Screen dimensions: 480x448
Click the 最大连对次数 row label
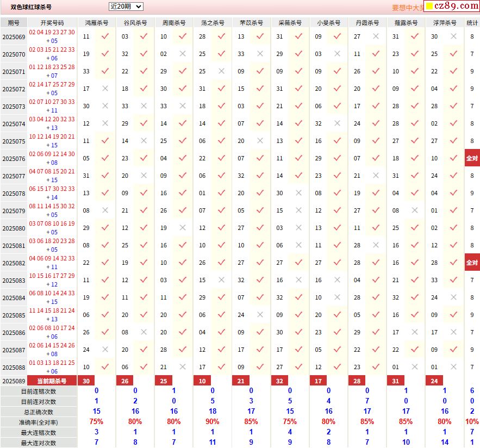point(39,443)
